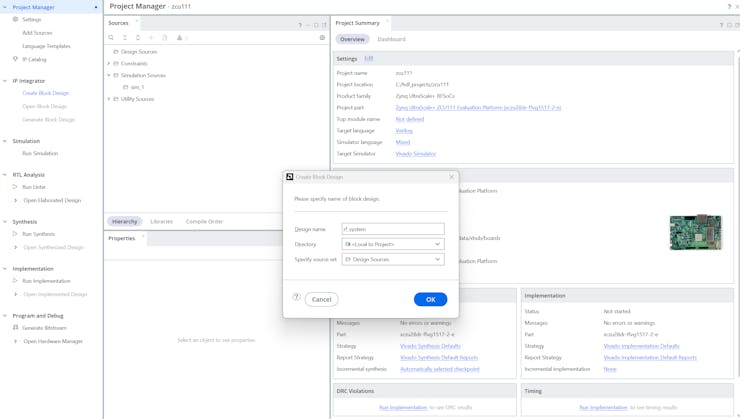Image resolution: width=740 pixels, height=419 pixels.
Task: Switch to the Dashboard tab
Action: coord(391,39)
